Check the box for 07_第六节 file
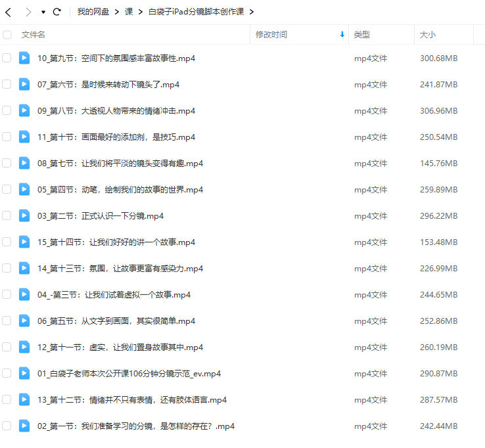 point(7,84)
